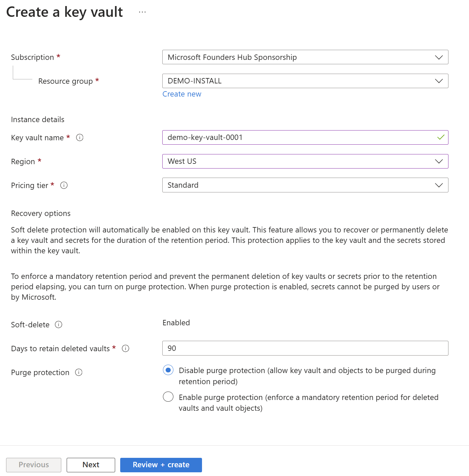Click the Subscription label

point(32,57)
